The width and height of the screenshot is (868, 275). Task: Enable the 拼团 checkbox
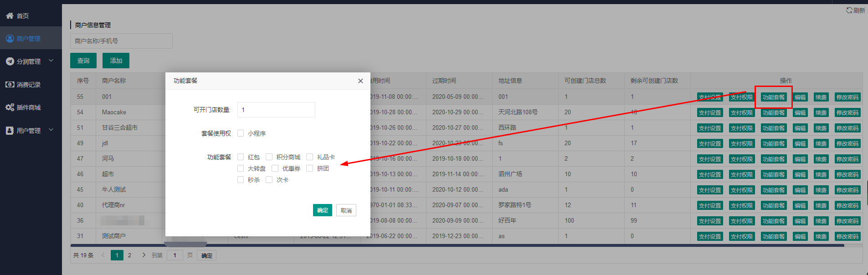coord(310,168)
